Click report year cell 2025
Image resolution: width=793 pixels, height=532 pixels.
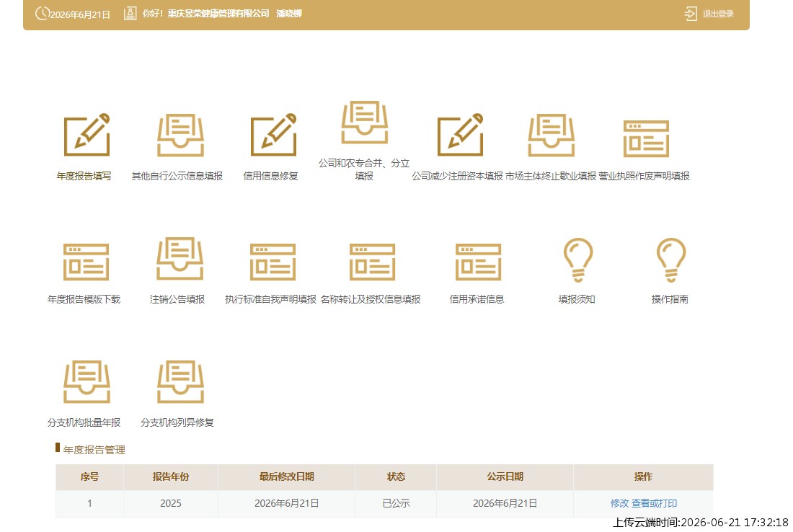170,503
